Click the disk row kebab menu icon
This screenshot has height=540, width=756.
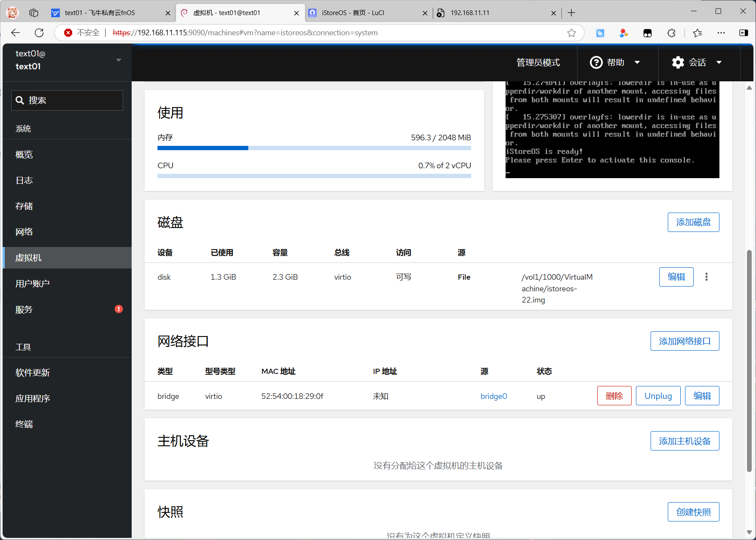click(x=706, y=277)
